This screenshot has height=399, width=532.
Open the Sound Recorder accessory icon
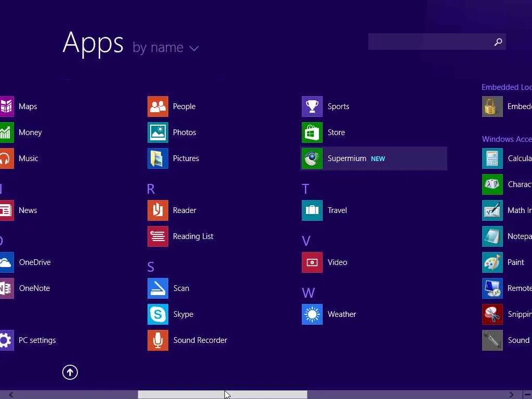[493, 340]
